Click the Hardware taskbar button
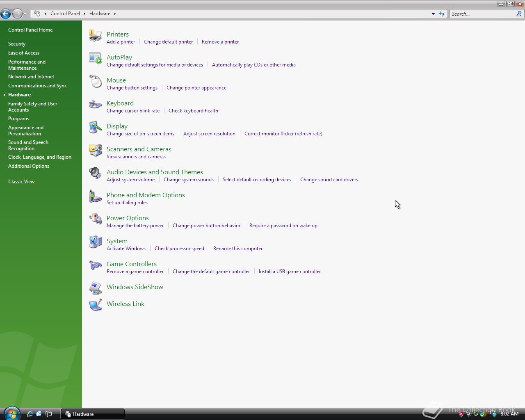Image resolution: width=525 pixels, height=420 pixels. [93, 414]
